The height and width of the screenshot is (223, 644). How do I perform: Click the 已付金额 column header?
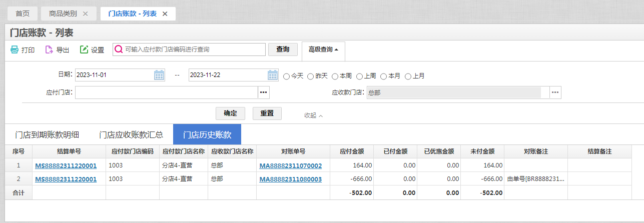click(395, 151)
